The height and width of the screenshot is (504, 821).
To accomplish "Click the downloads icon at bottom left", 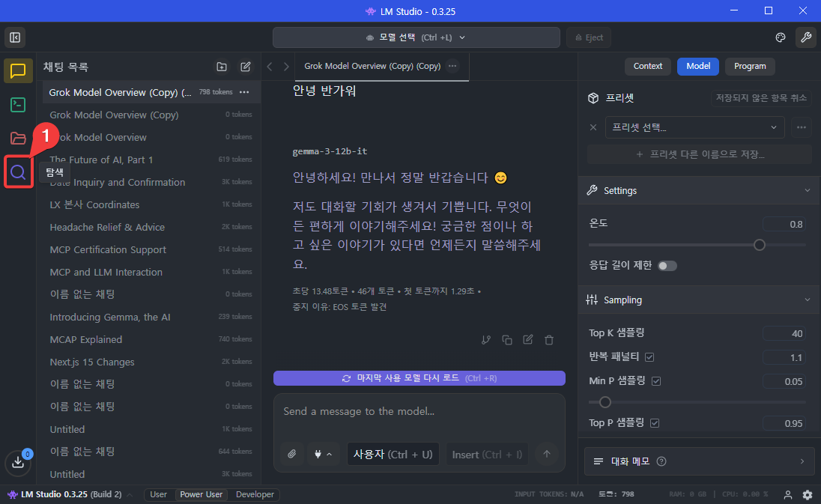I will [x=17, y=463].
